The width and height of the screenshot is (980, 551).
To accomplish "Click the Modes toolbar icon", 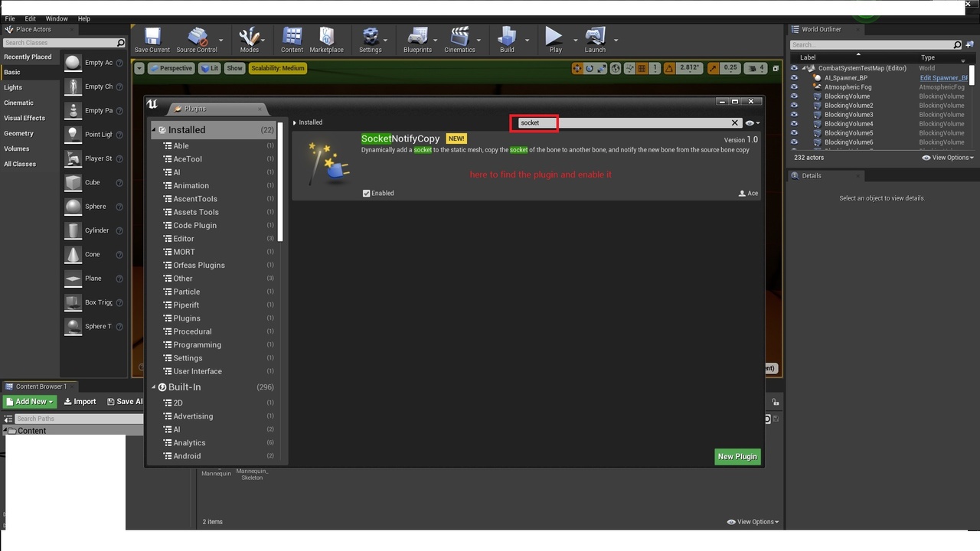I will click(249, 37).
